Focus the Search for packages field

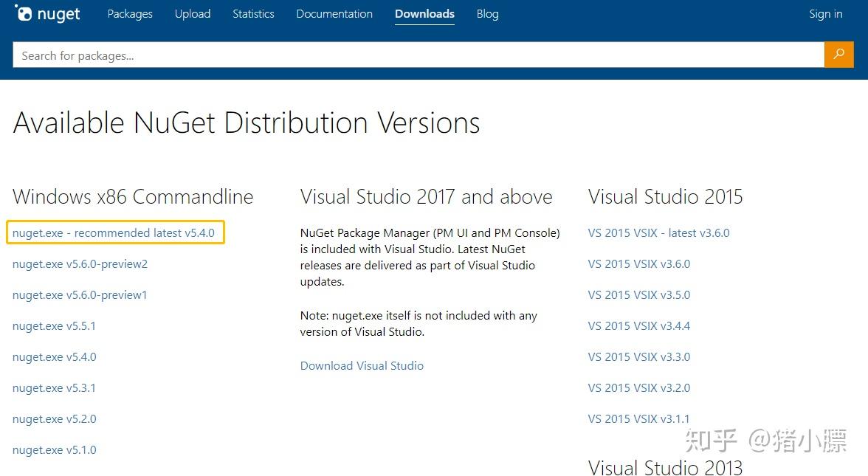tap(418, 55)
